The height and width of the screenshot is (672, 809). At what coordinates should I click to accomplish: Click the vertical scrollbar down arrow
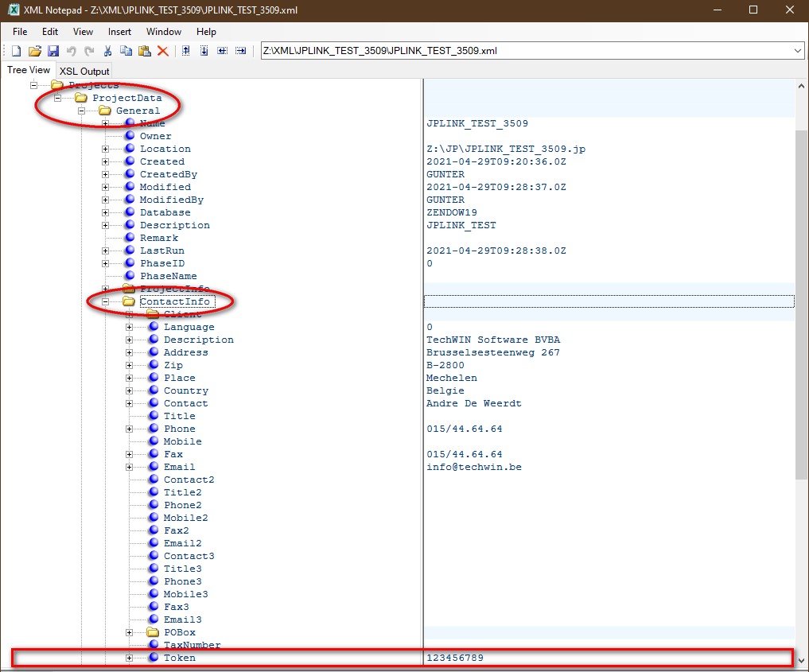pos(801,660)
